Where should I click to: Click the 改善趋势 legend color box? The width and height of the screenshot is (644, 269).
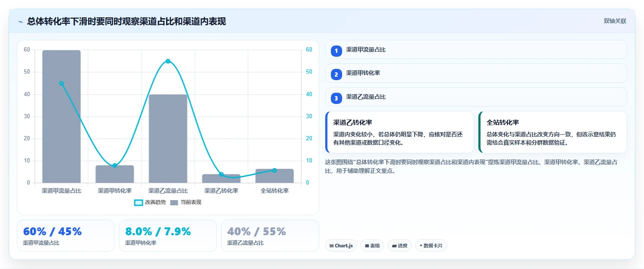point(138,203)
